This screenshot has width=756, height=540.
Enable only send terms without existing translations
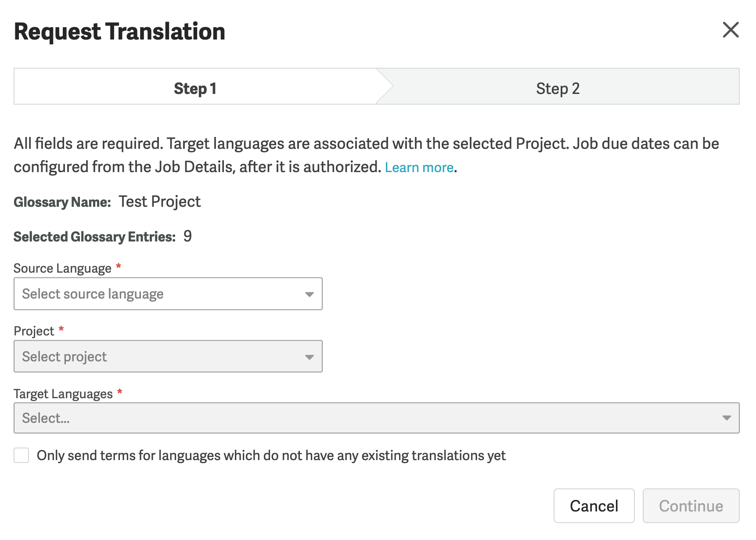[22, 455]
